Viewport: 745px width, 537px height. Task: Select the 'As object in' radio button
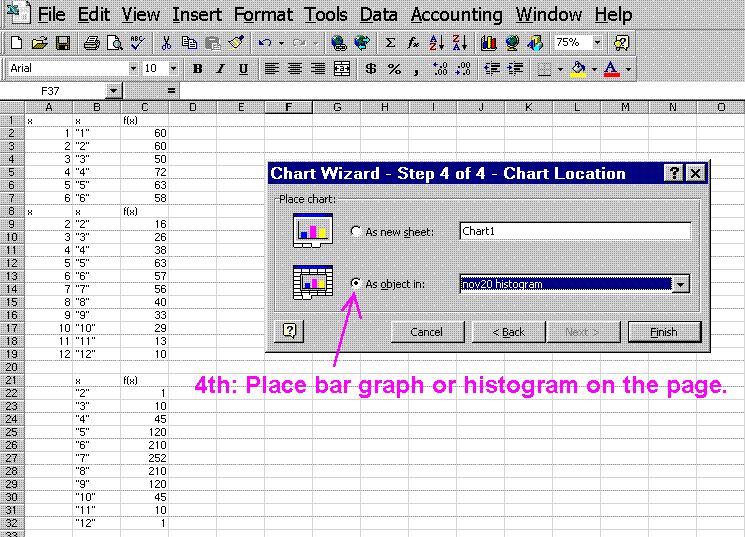tap(357, 284)
